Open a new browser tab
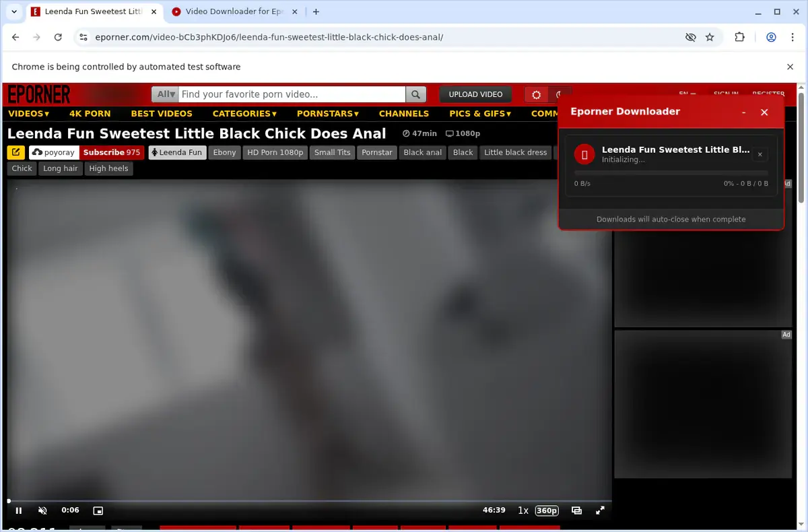Screen dimensions: 808x532 [x=316, y=11]
